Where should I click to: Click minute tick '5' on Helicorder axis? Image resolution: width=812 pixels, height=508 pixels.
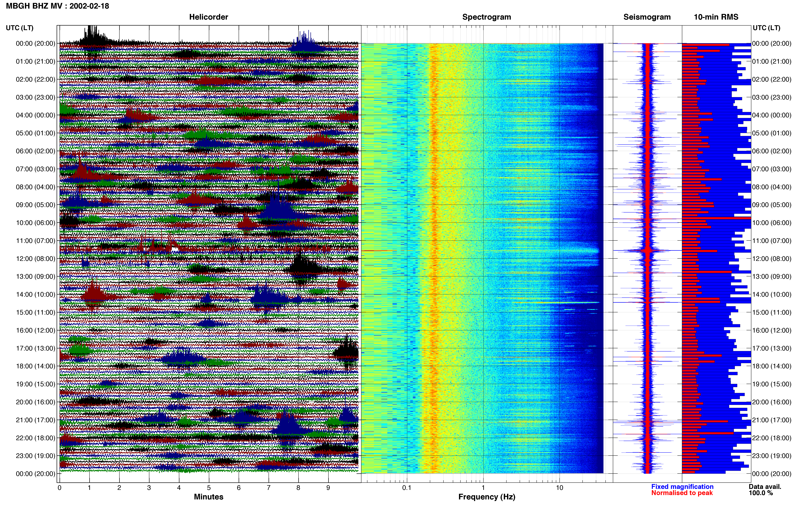click(x=209, y=487)
